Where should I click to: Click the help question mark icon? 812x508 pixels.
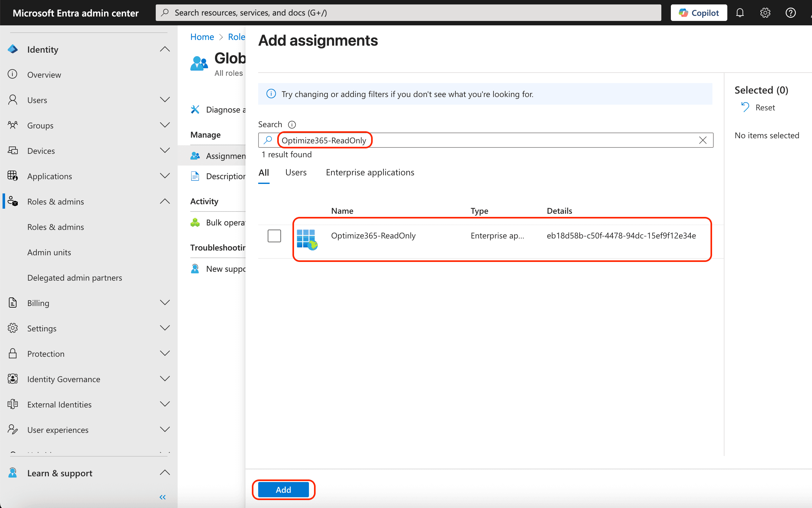(790, 13)
